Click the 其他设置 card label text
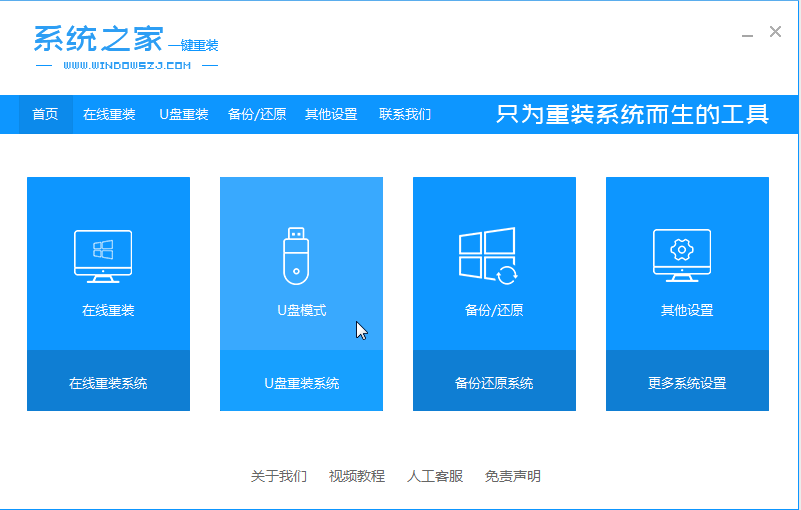The width and height of the screenshot is (801, 510). pyautogui.click(x=688, y=310)
